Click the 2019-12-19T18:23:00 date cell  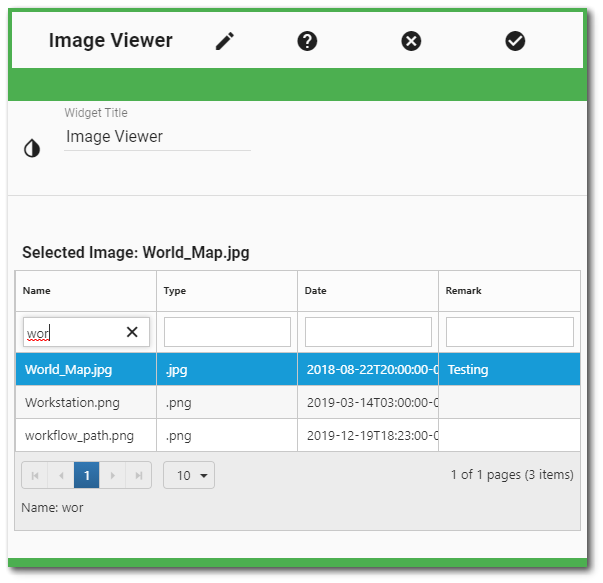tap(368, 436)
